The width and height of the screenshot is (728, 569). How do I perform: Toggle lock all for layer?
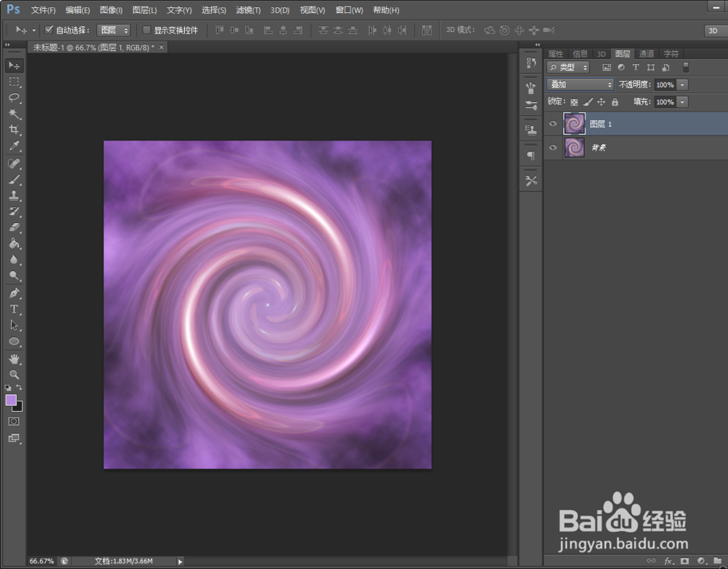[x=615, y=102]
